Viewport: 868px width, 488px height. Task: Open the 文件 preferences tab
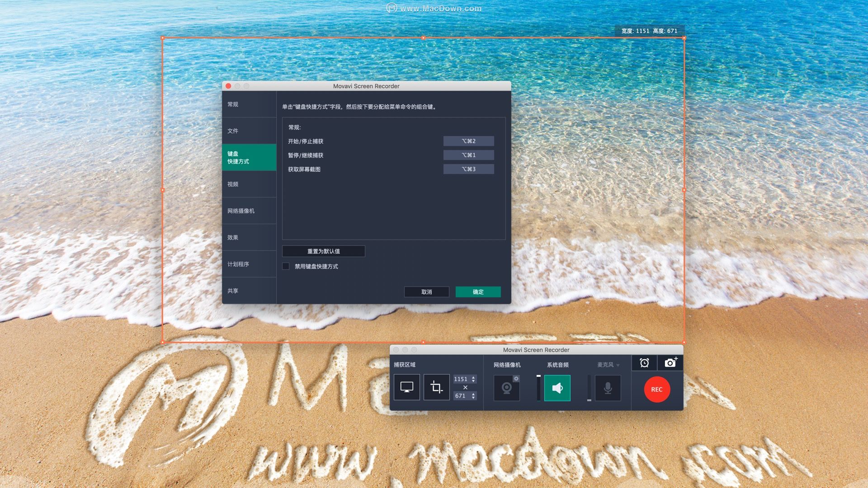coord(249,131)
